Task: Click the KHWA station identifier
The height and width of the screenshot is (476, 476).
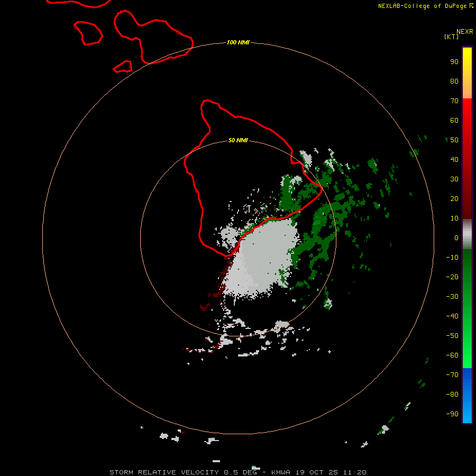Action: click(x=281, y=472)
